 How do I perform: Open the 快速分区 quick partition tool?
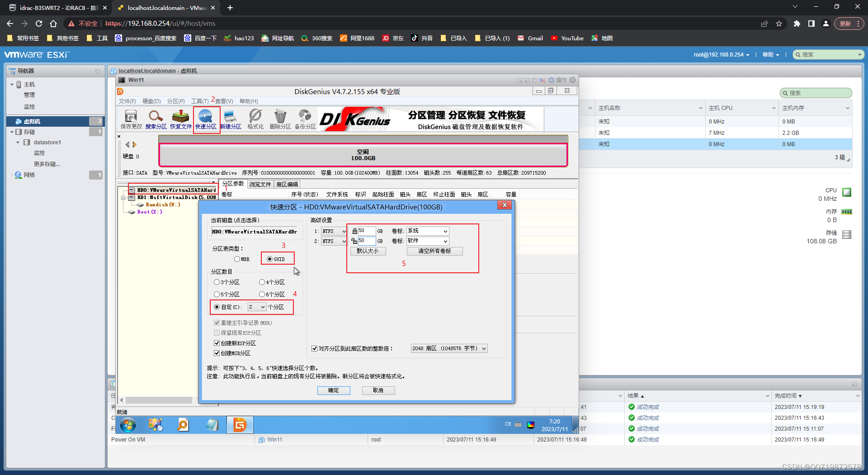(x=206, y=119)
